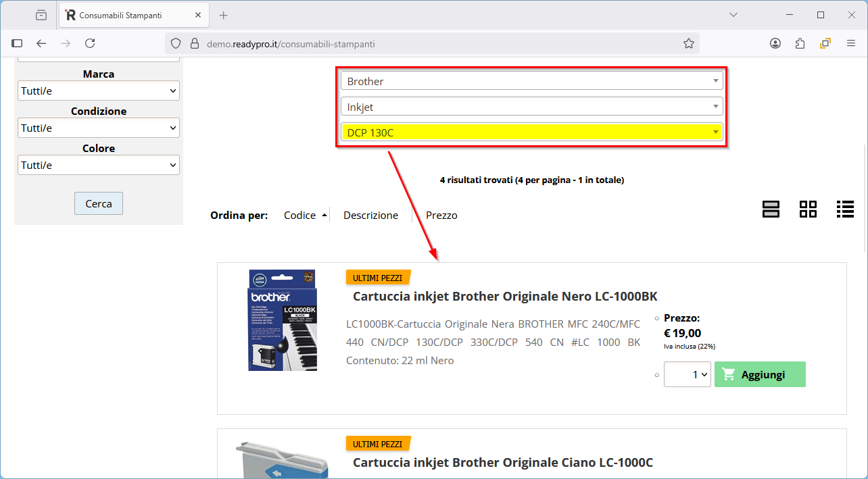Image resolution: width=868 pixels, height=479 pixels.
Task: Open a new tab with plus
Action: coord(224,15)
